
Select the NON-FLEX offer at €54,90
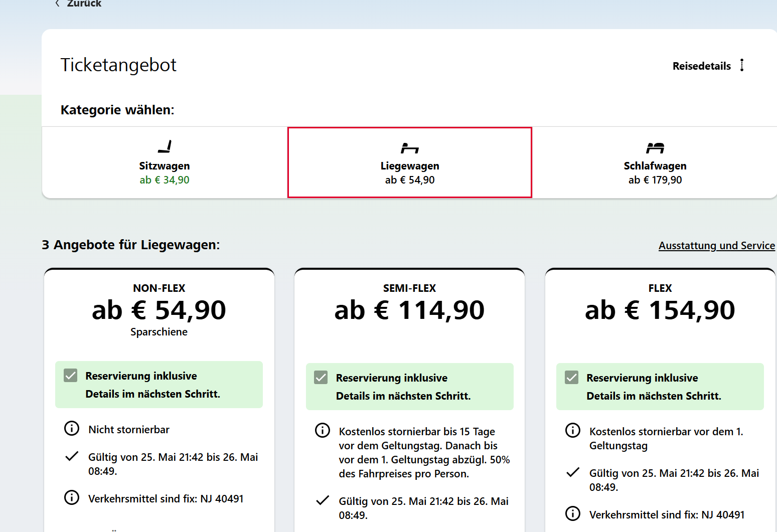159,310
